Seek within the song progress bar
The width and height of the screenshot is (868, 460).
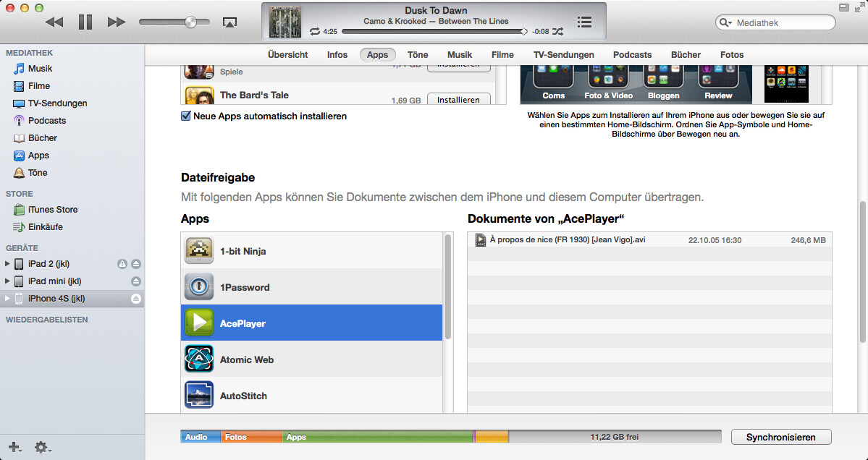(434, 32)
